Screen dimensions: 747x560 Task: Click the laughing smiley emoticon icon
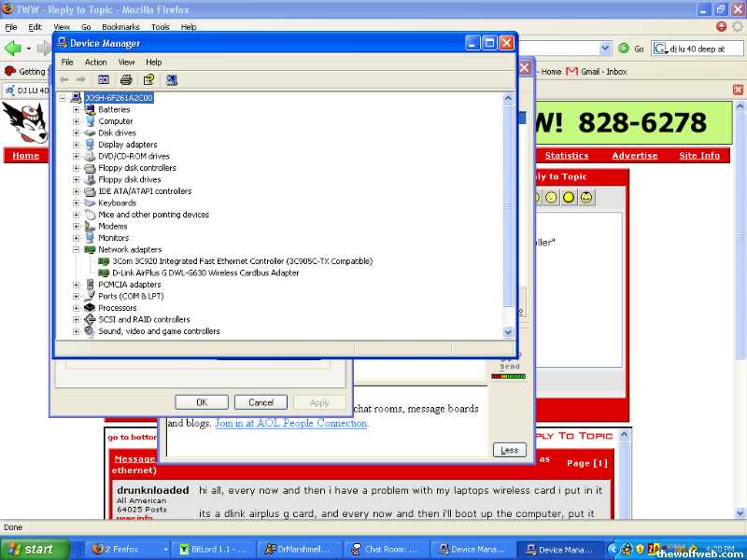(586, 198)
